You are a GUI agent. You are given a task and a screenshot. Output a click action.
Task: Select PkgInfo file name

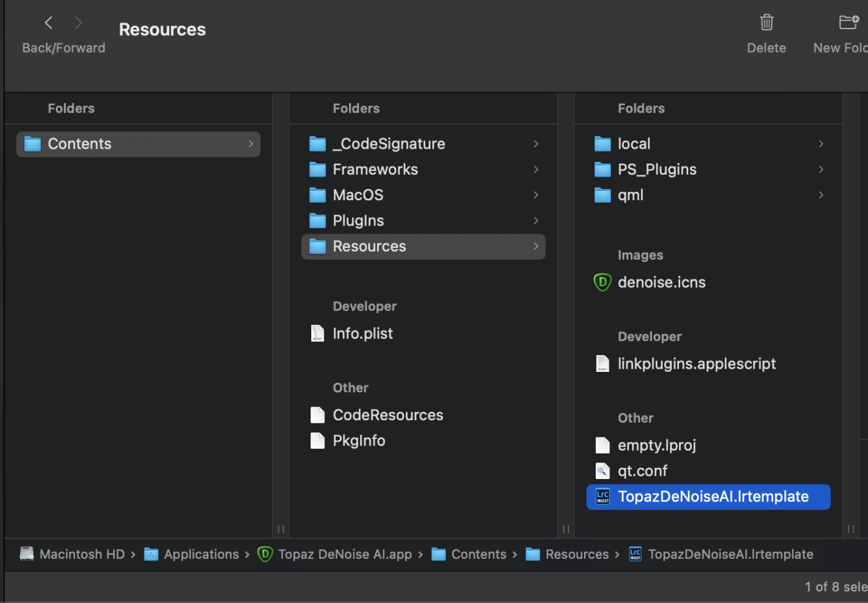[359, 441]
